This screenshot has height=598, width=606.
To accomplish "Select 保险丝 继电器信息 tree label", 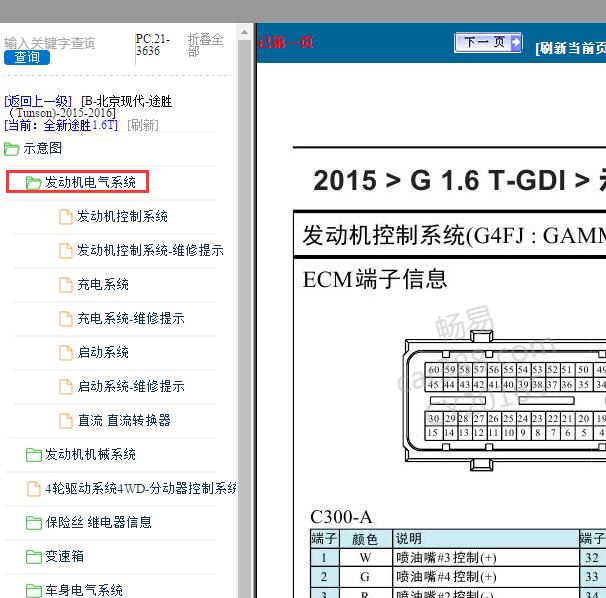I will pos(98,522).
